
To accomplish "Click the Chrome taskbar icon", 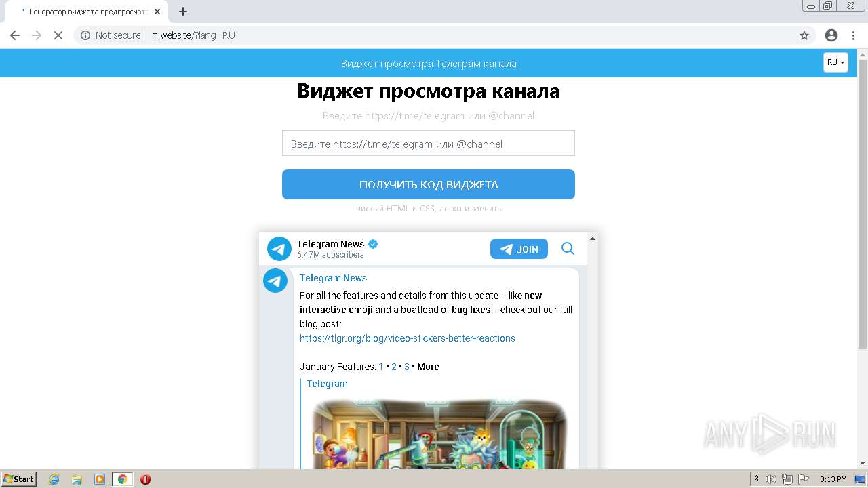I will click(x=123, y=479).
